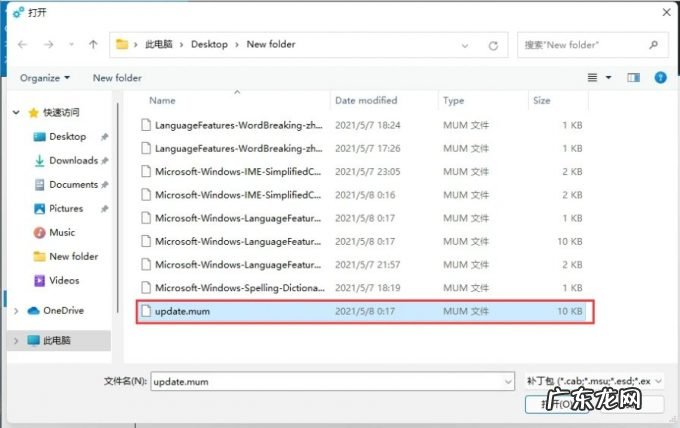Close the 打开 dialog
680x428 pixels.
pyautogui.click(x=667, y=12)
